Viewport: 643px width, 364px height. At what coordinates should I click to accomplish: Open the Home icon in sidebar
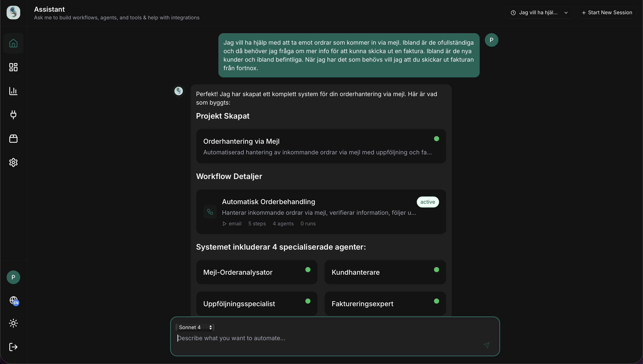pos(13,43)
